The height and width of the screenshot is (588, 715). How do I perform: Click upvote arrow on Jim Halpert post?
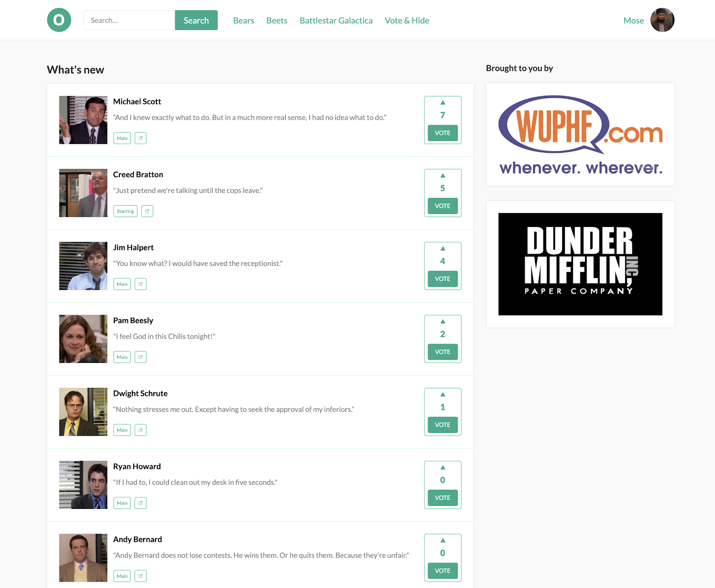click(x=443, y=248)
